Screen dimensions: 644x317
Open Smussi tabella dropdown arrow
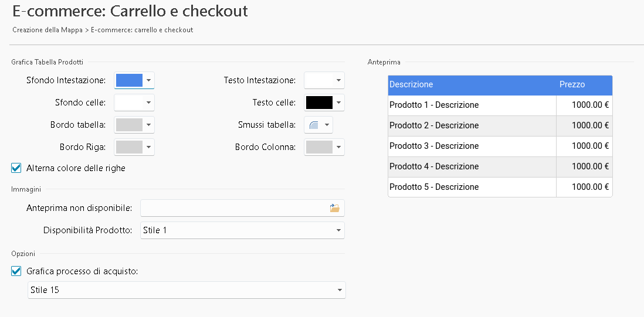pyautogui.click(x=327, y=125)
